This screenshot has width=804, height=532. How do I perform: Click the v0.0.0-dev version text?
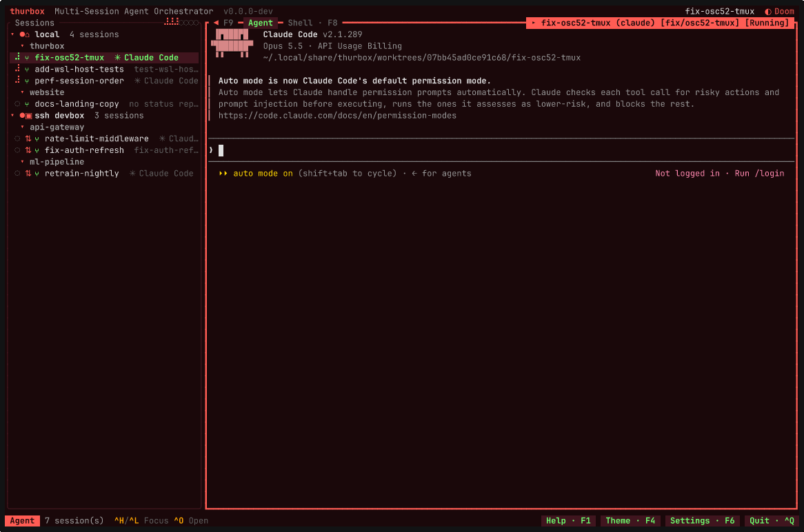[x=248, y=11]
